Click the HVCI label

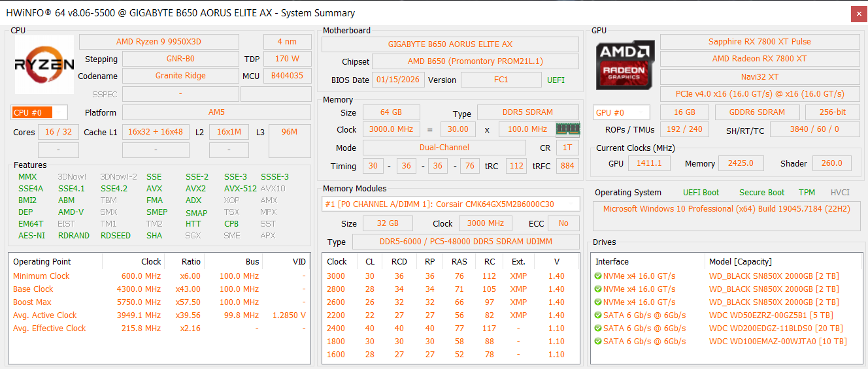(840, 193)
